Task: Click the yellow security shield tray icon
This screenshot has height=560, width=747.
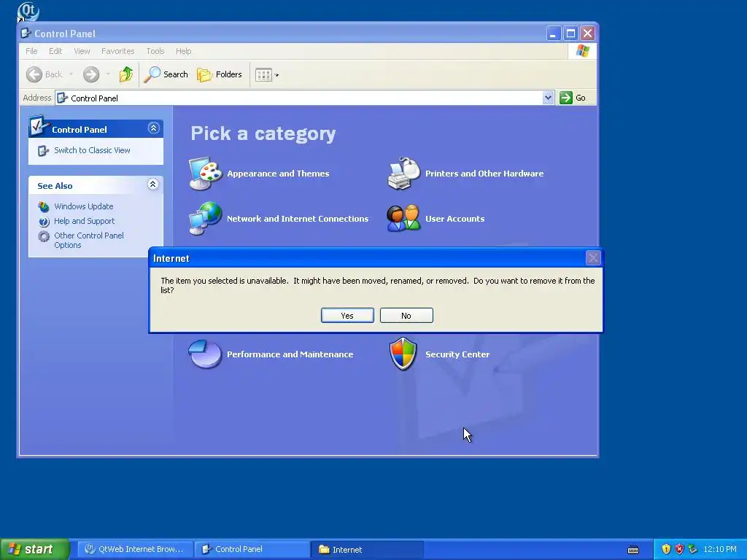Action: coord(666,549)
